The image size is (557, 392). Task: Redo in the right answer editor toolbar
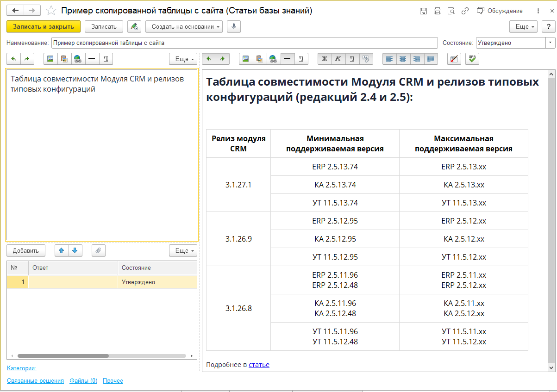pyautogui.click(x=223, y=59)
